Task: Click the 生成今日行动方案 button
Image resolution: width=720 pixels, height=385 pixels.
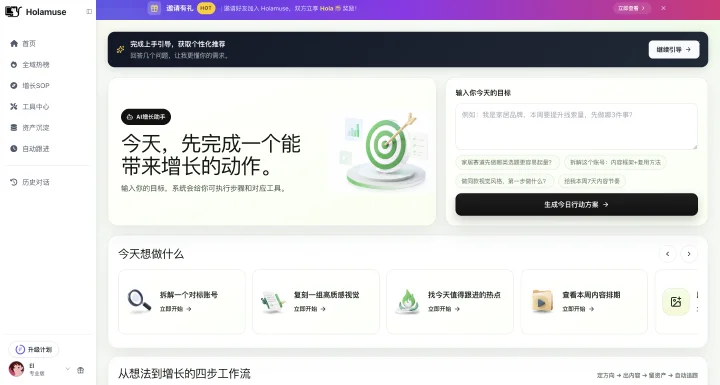Action: (x=576, y=204)
